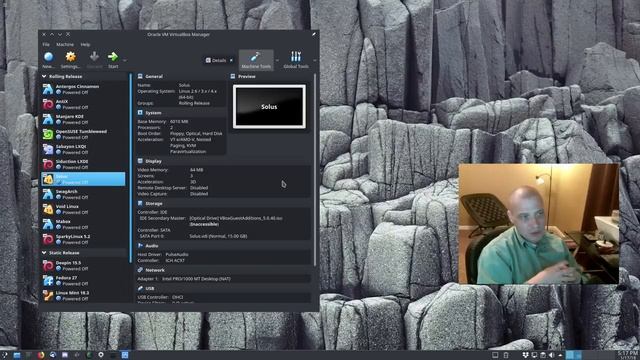Select the AntiX VM icon

coord(48,104)
